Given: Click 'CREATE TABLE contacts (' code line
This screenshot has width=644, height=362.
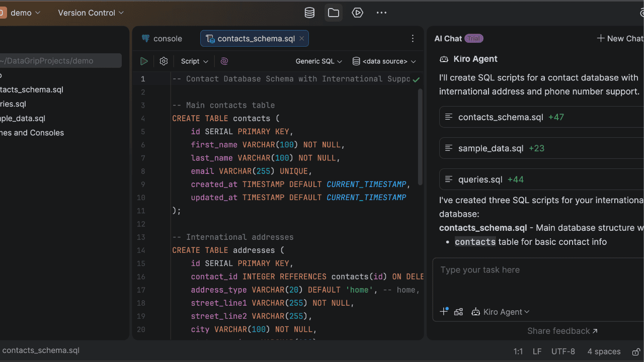Looking at the screenshot, I should pyautogui.click(x=226, y=119).
